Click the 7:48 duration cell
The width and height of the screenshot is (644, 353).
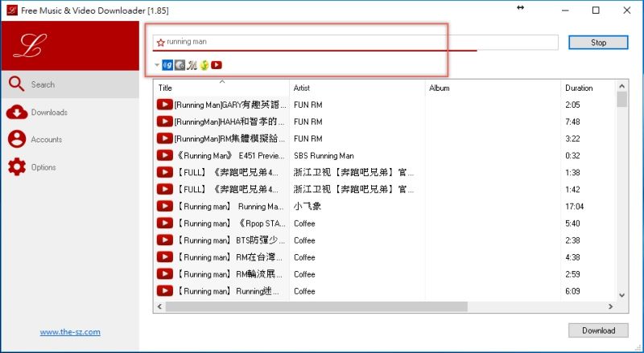(x=572, y=122)
